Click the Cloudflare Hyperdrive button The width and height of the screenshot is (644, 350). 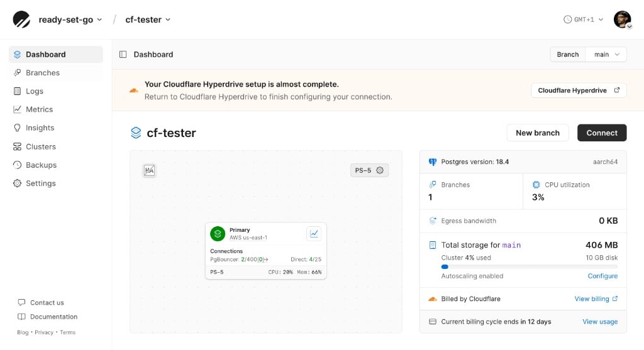coord(579,90)
